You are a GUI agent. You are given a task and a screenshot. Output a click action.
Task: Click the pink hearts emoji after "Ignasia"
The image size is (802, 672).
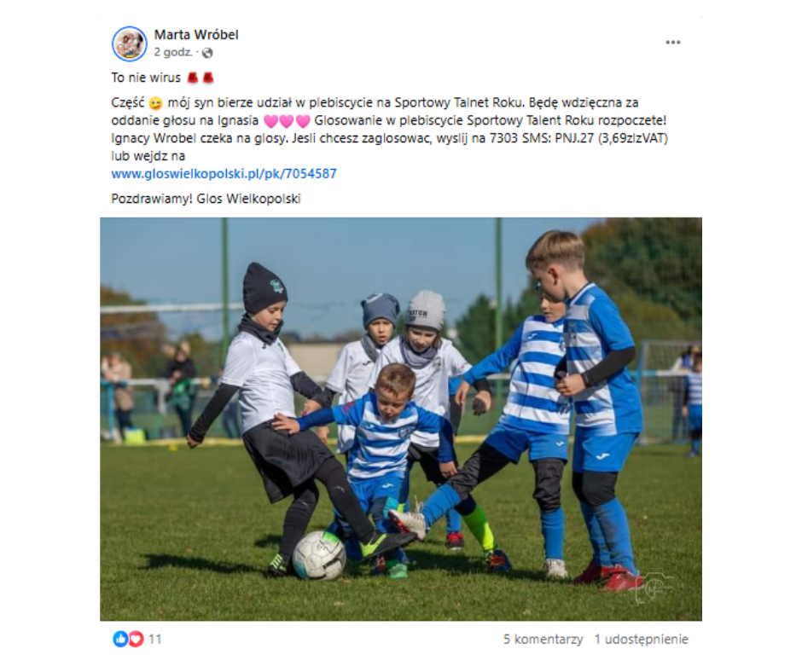coord(287,121)
